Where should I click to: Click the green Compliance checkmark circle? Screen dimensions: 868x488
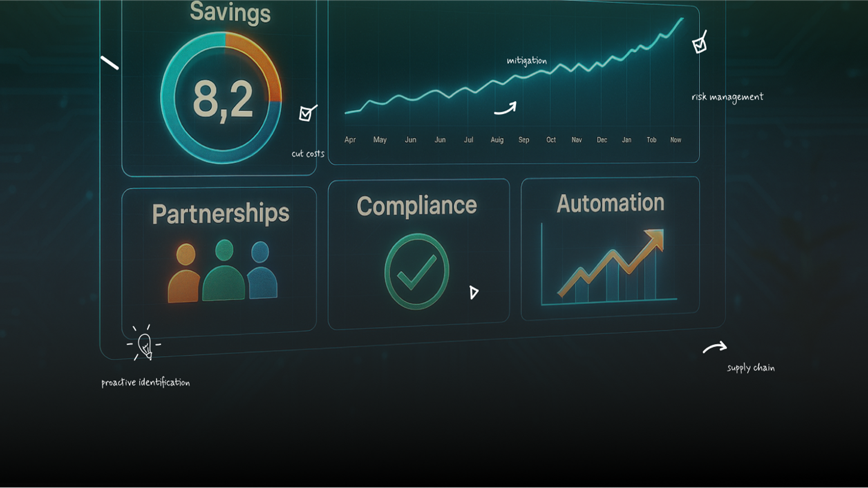click(x=416, y=272)
